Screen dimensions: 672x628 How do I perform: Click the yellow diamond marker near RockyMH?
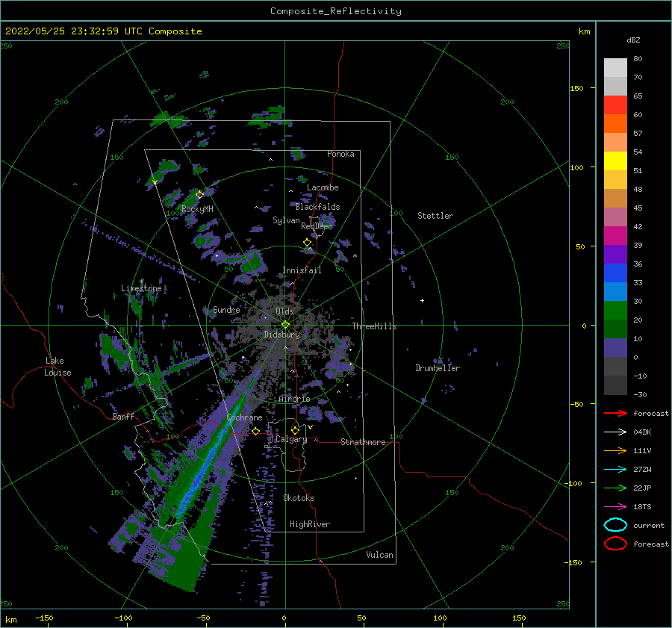coord(199,195)
